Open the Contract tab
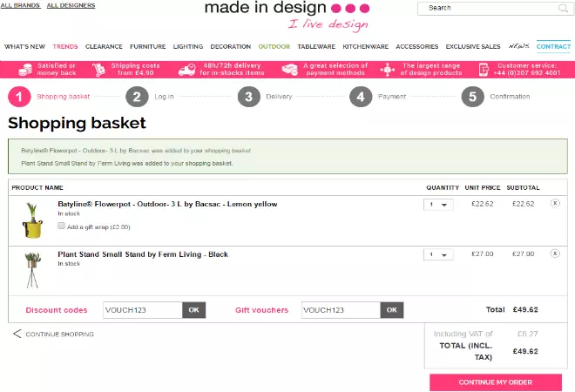 pos(553,46)
